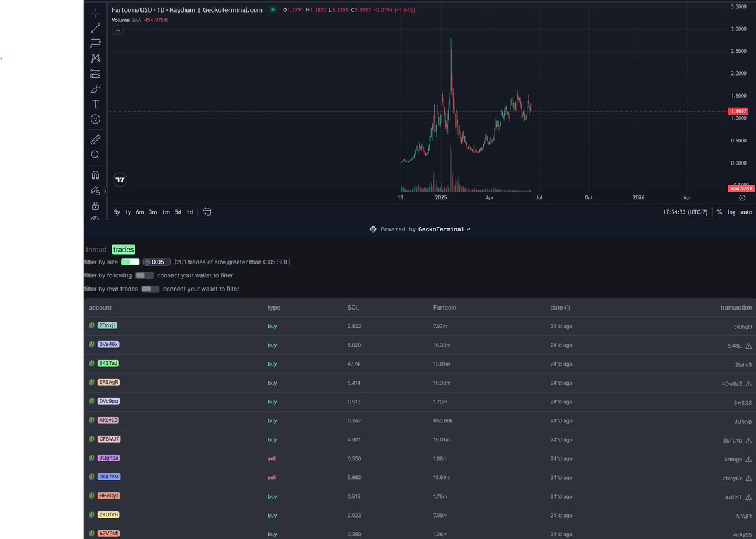Open the emoji icons tool

pyautogui.click(x=95, y=119)
